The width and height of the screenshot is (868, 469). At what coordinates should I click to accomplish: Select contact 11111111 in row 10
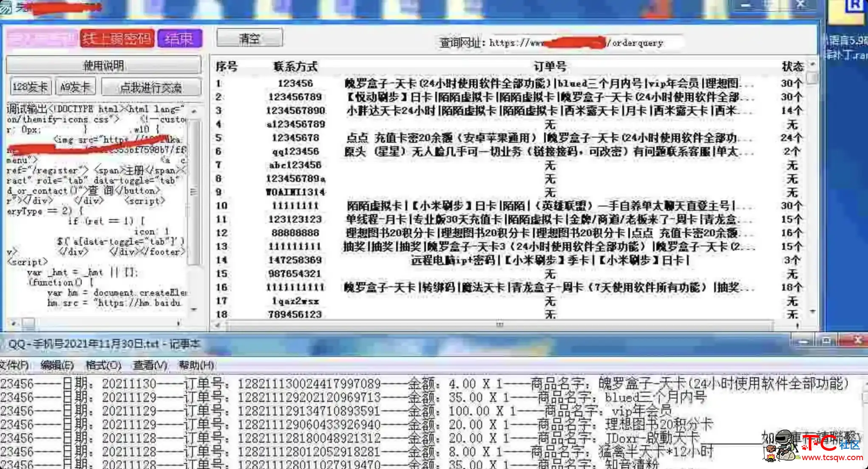295,206
